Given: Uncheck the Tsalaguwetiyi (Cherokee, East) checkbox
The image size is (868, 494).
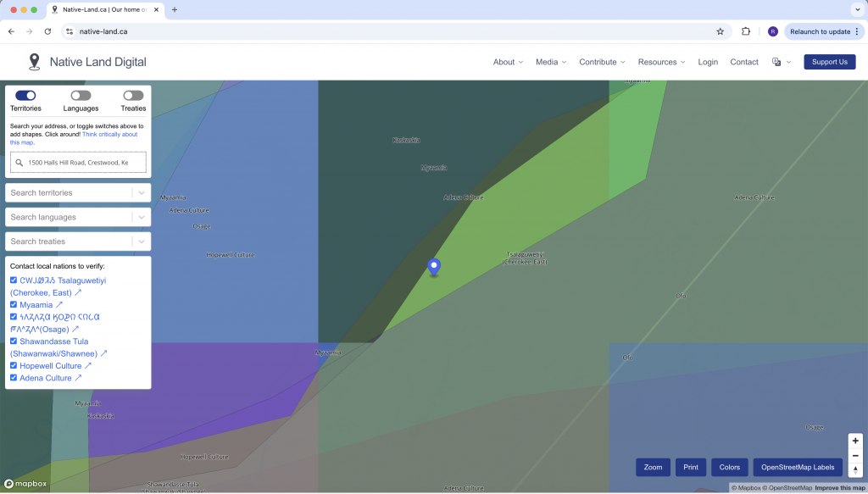Looking at the screenshot, I should [x=14, y=280].
